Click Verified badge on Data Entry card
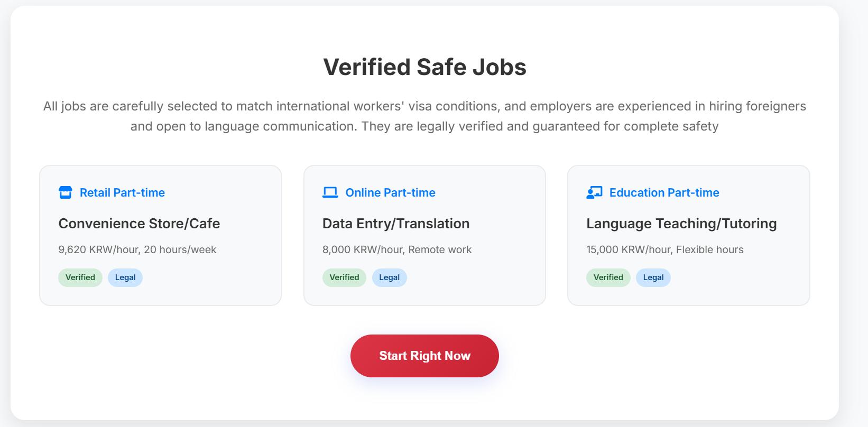Image resolution: width=868 pixels, height=427 pixels. [x=344, y=277]
